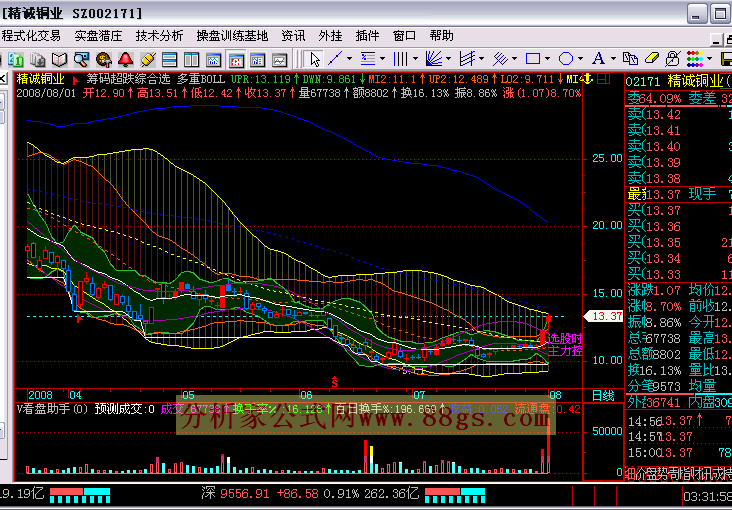
Task: Open the color palette dots picker
Action: click(695, 59)
